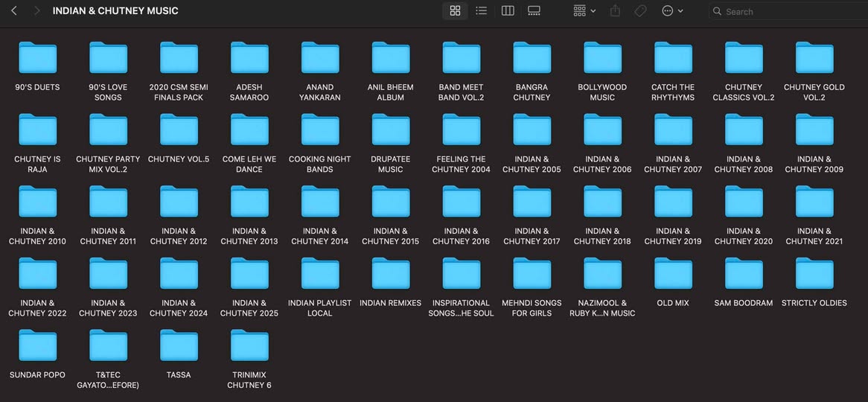Viewport: 868px width, 402px height.
Task: Select CHUTNEY CLASSICS VOL.2 folder
Action: 744,57
